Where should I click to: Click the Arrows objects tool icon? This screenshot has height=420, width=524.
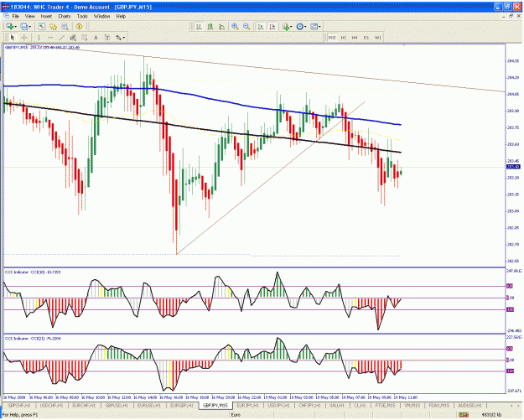[x=119, y=38]
